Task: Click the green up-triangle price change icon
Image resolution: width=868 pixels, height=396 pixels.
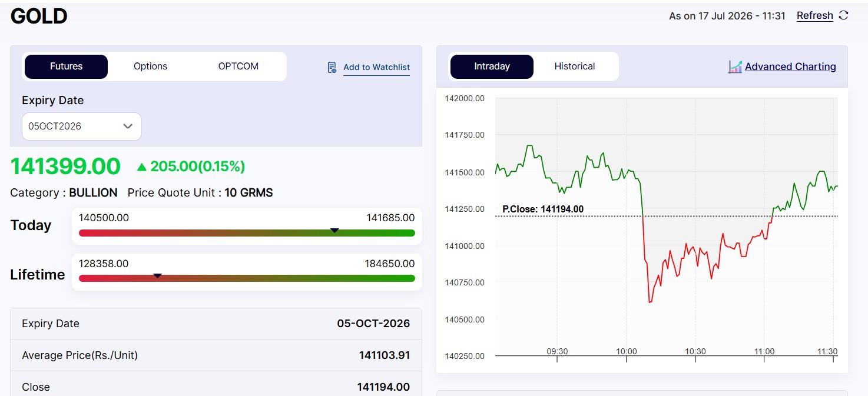Action: pyautogui.click(x=141, y=167)
